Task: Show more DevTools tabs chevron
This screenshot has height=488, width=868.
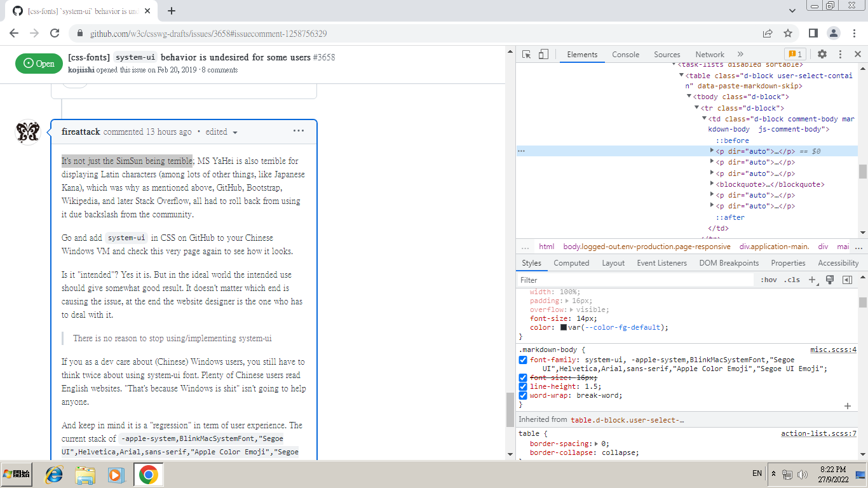Action: pyautogui.click(x=740, y=55)
